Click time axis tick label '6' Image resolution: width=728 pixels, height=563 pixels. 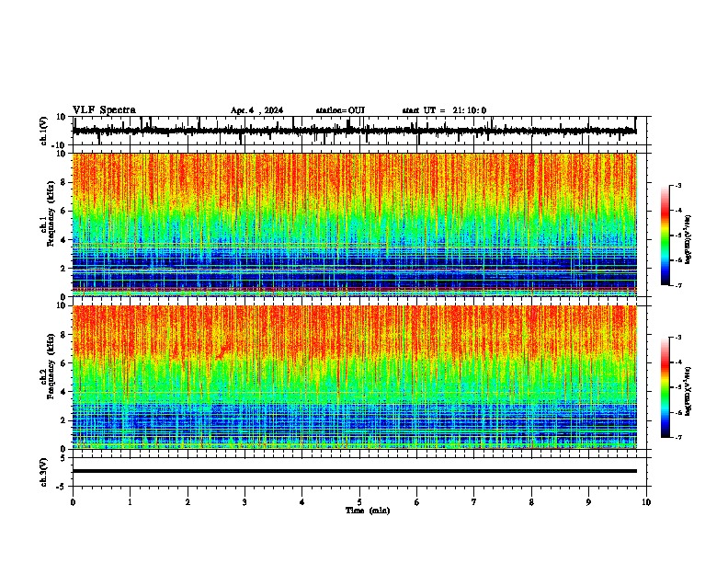(417, 502)
